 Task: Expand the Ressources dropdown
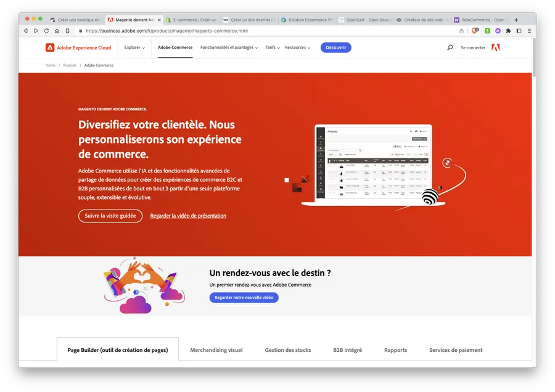[x=298, y=47]
